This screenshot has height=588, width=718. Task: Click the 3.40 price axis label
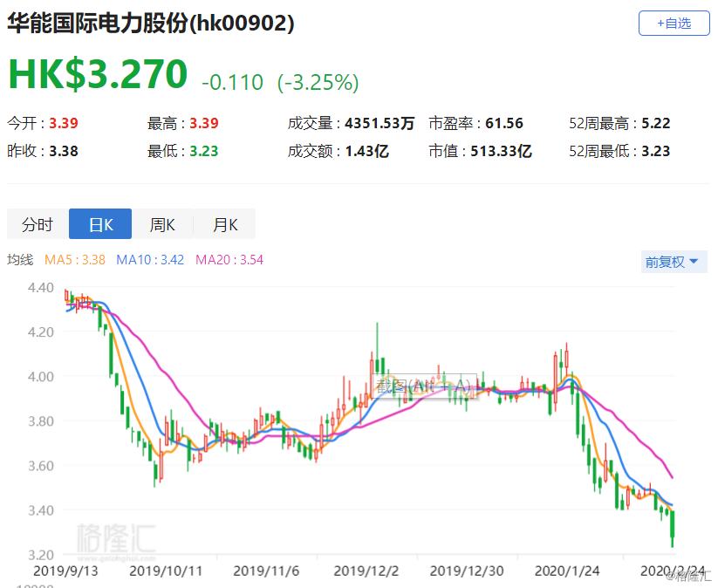tap(41, 510)
